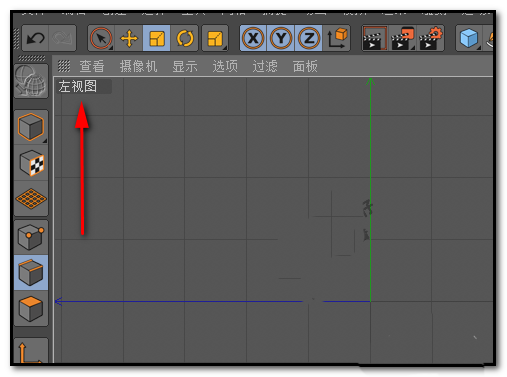Select the highlighted Scale tool
Screen dimensions: 507x377
click(156, 38)
